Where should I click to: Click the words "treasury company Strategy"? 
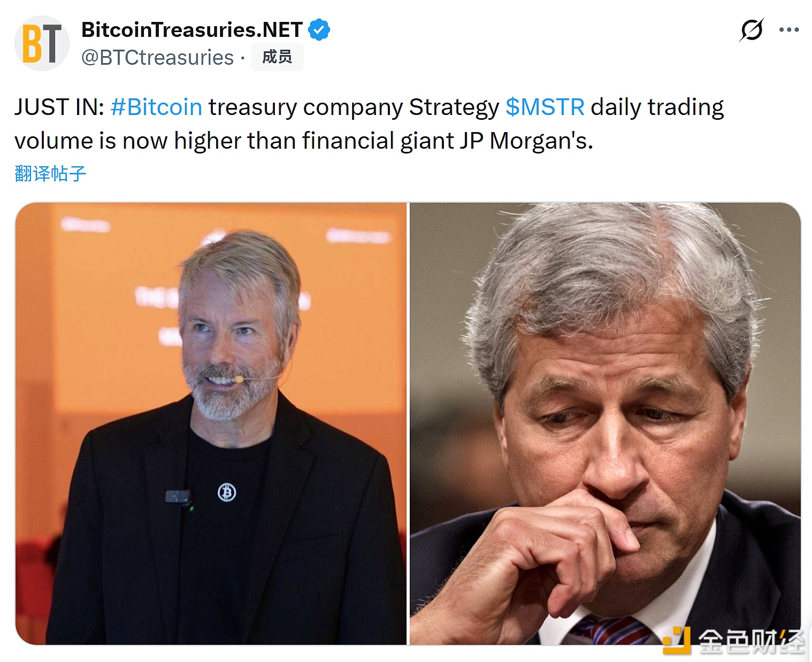coord(353,107)
